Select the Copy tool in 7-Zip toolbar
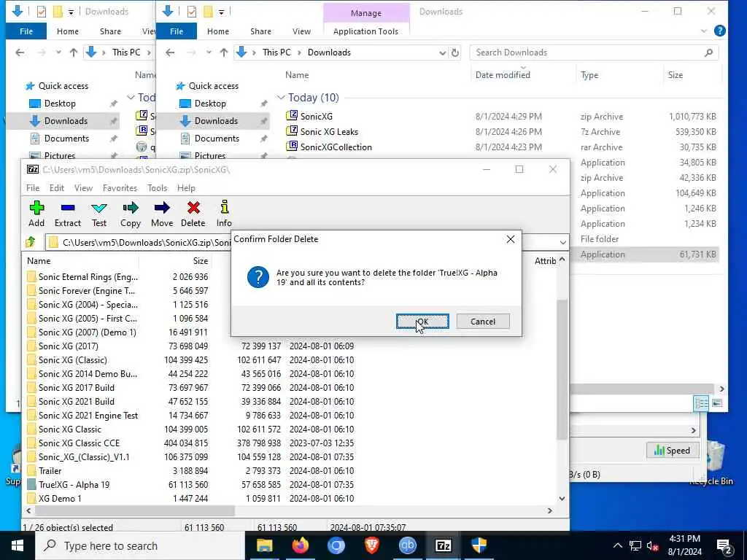Viewport: 747px width, 560px height. pos(130,214)
